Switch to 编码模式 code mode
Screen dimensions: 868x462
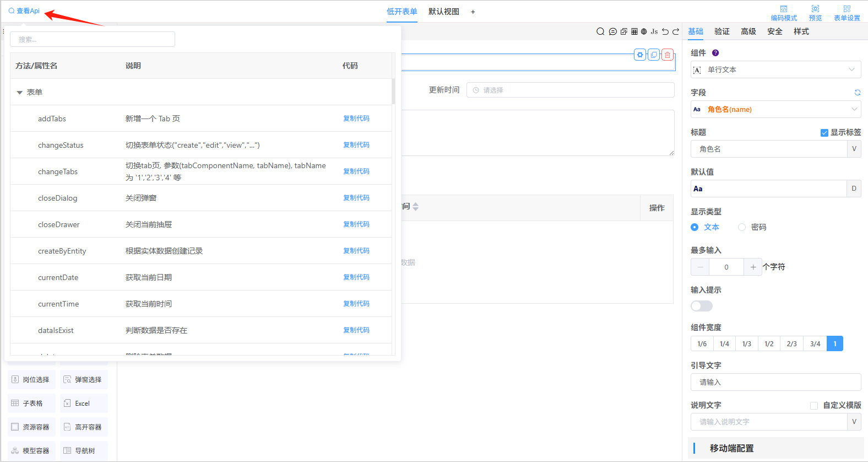point(784,12)
